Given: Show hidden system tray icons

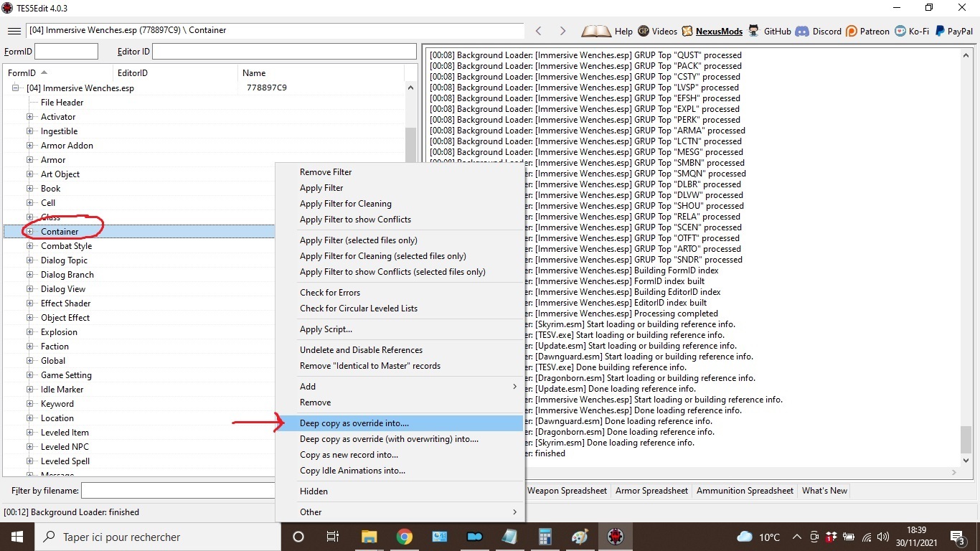Looking at the screenshot, I should [797, 537].
